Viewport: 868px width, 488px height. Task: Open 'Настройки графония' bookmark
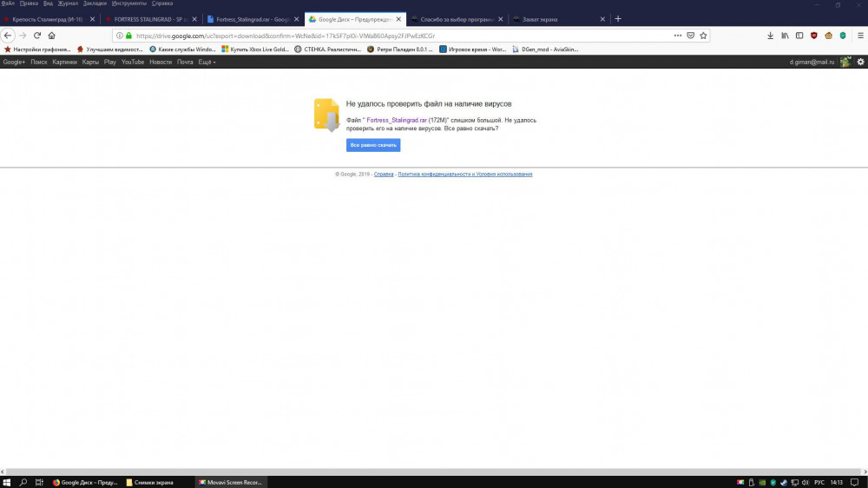coord(37,49)
